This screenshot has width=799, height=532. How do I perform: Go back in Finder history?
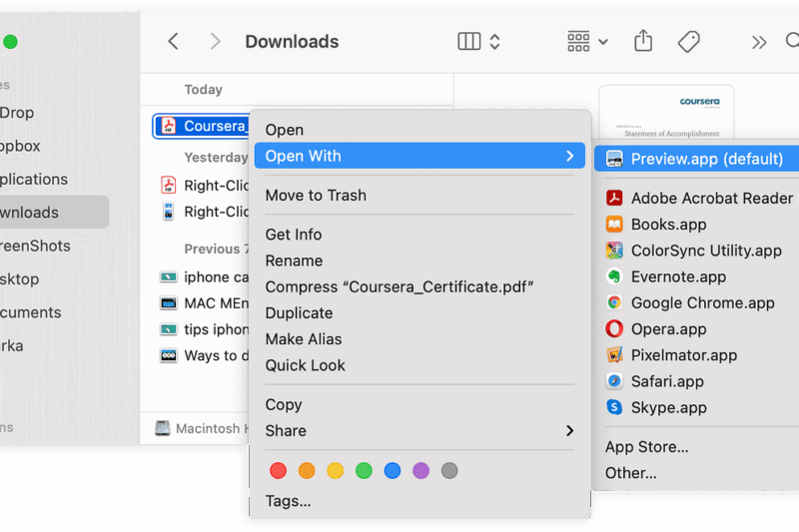point(173,41)
